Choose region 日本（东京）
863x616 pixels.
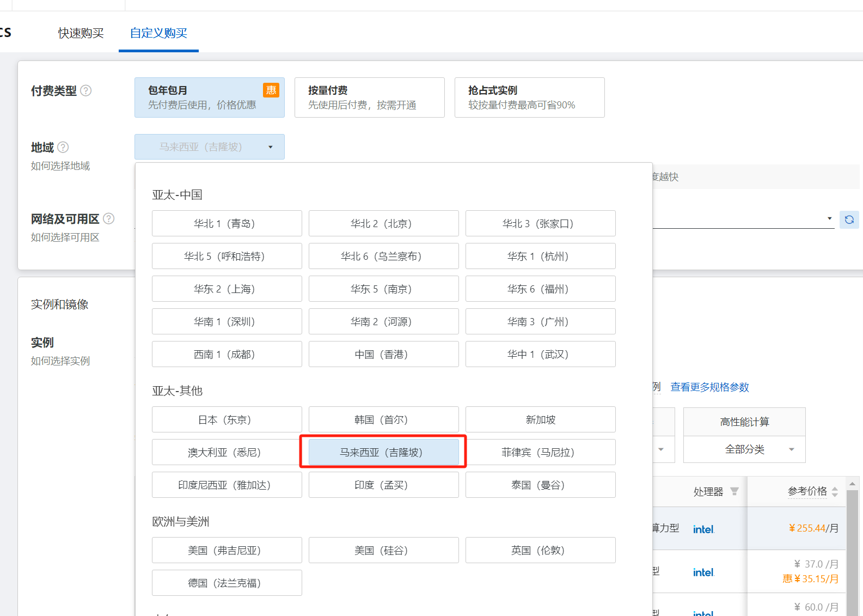pos(227,419)
